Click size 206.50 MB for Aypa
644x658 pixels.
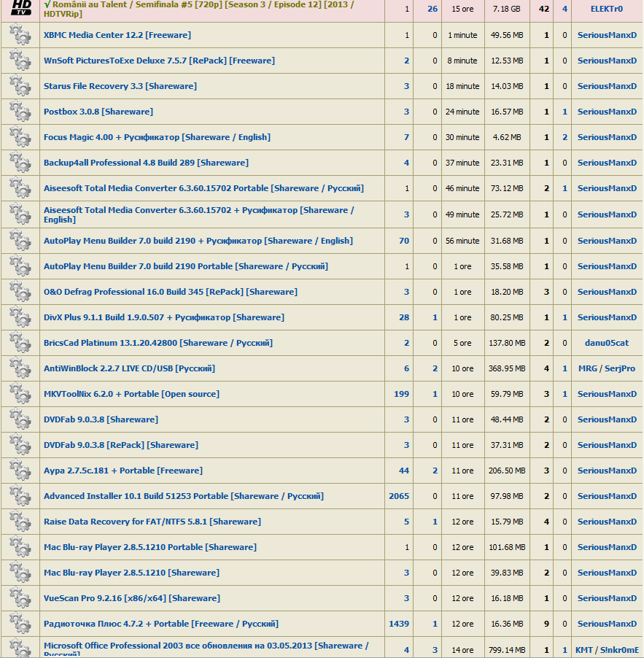click(x=507, y=471)
